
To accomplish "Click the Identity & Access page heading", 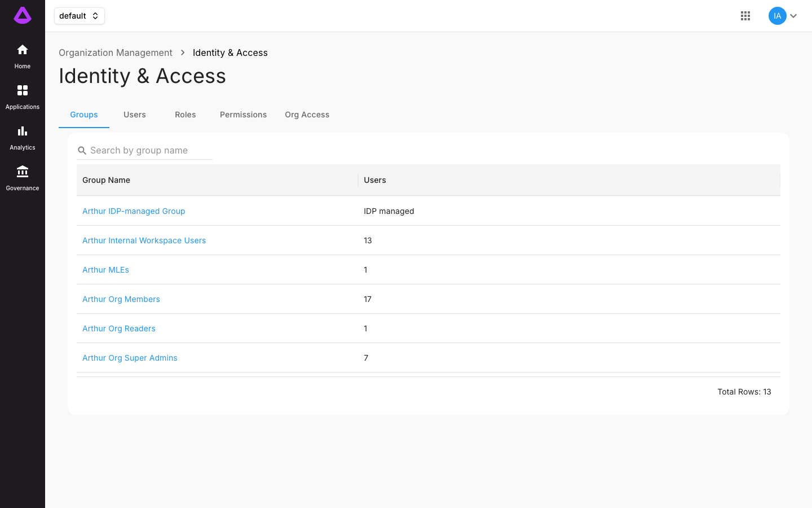I will (142, 76).
